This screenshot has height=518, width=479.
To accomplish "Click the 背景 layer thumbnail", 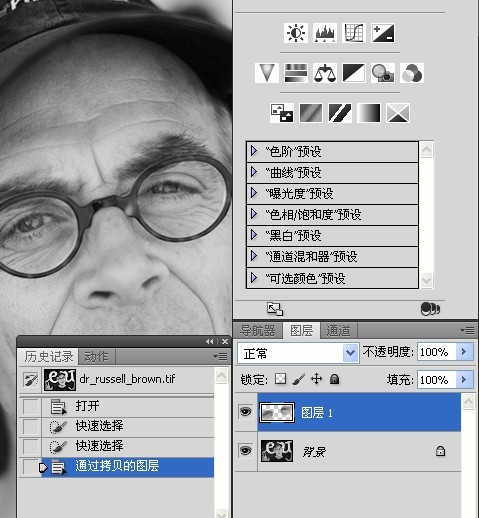I will pyautogui.click(x=277, y=451).
